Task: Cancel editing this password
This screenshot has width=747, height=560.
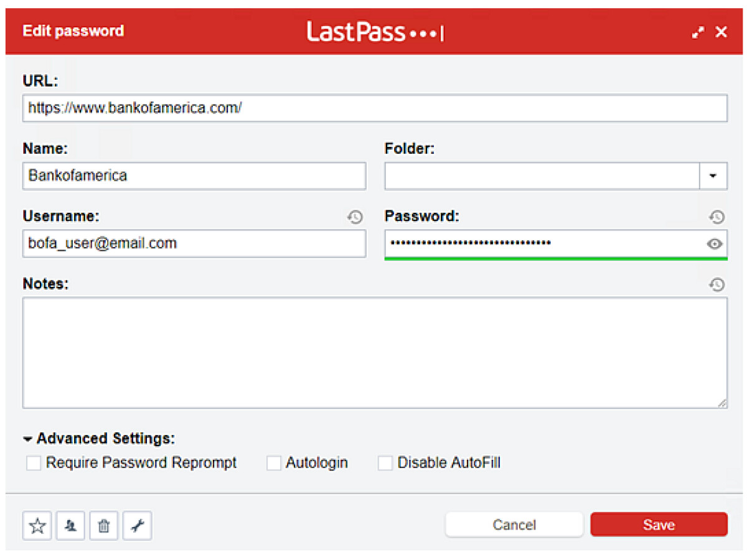Action: 514,525
